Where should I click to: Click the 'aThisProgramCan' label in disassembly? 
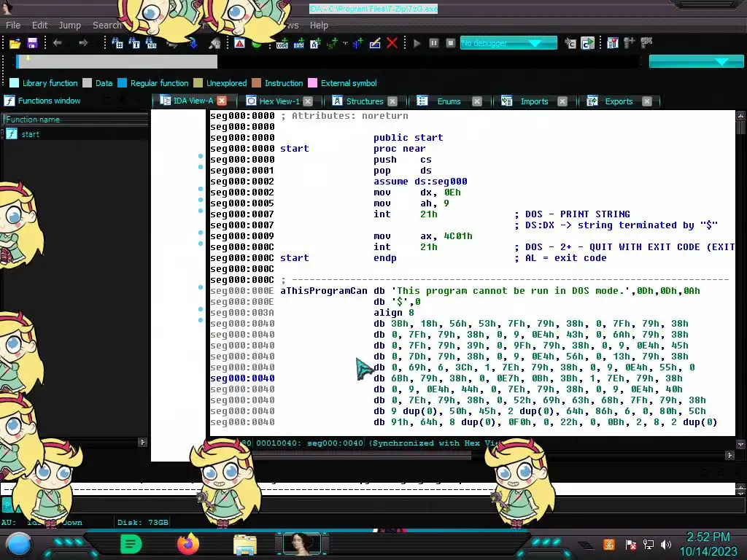pos(324,291)
